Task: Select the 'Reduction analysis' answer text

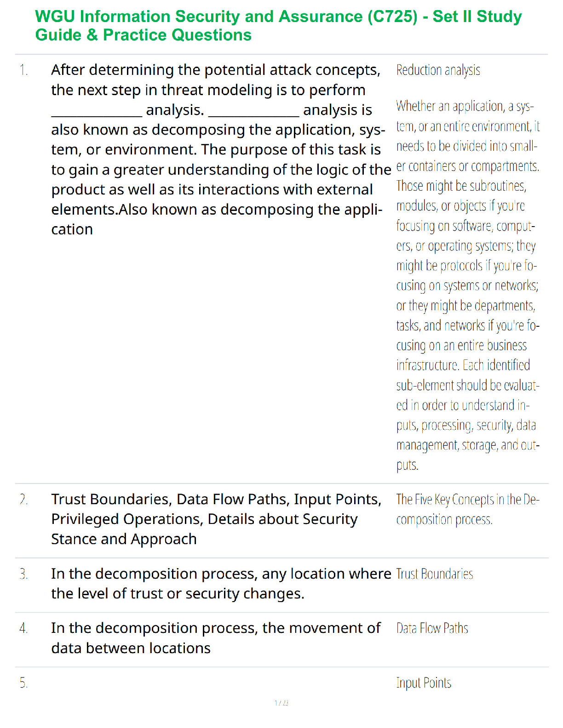Action: click(438, 70)
